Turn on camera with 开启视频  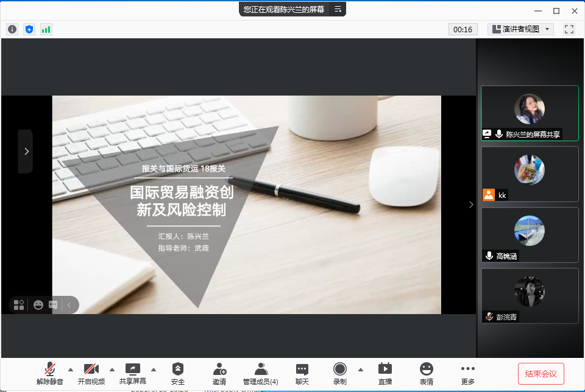tap(91, 373)
